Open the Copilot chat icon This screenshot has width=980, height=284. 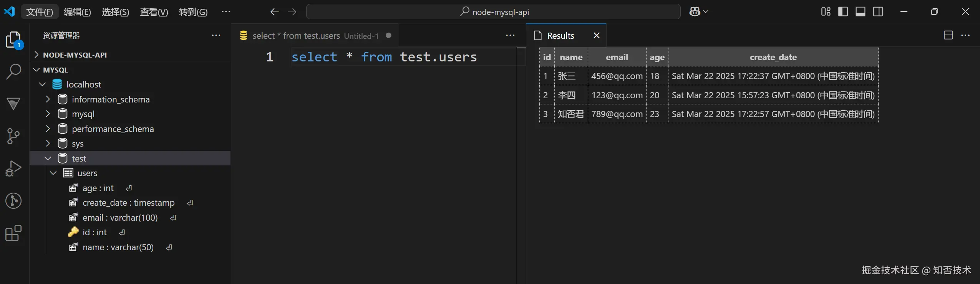(695, 12)
